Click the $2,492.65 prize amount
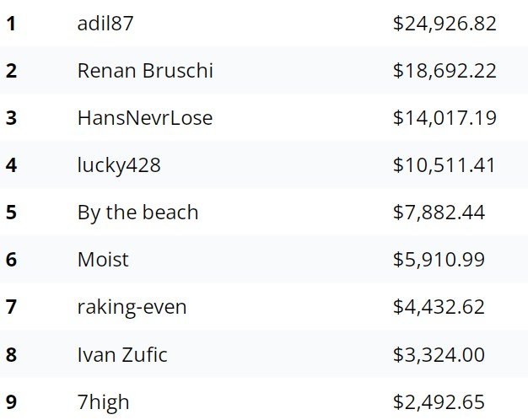Image resolution: width=528 pixels, height=420 pixels. (x=439, y=402)
